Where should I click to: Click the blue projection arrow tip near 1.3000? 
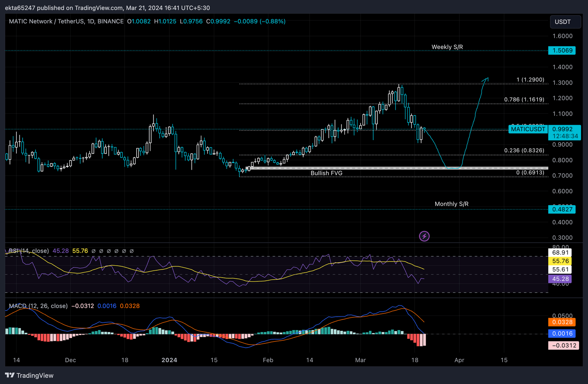[487, 79]
